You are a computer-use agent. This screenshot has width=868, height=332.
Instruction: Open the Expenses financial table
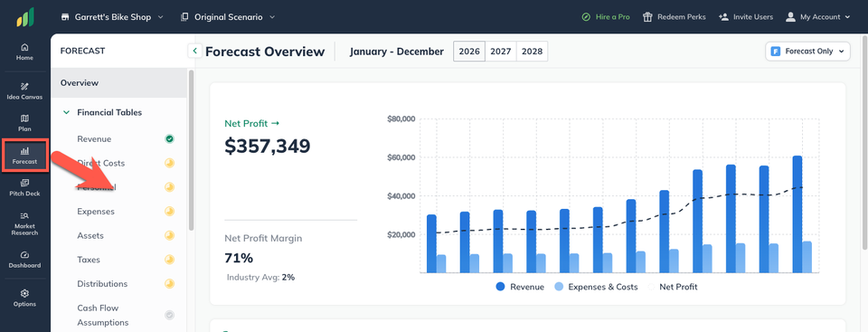[96, 211]
